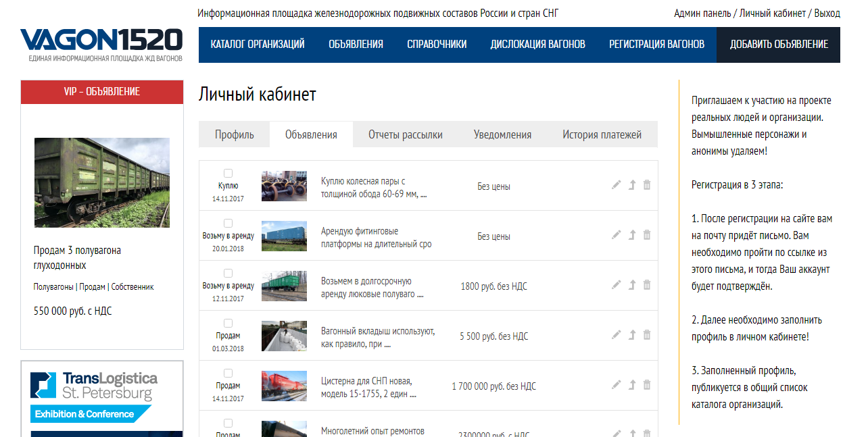The height and width of the screenshot is (437, 868).
Task: Open the TransLogistica St. Petersburg banner
Action: [102, 399]
